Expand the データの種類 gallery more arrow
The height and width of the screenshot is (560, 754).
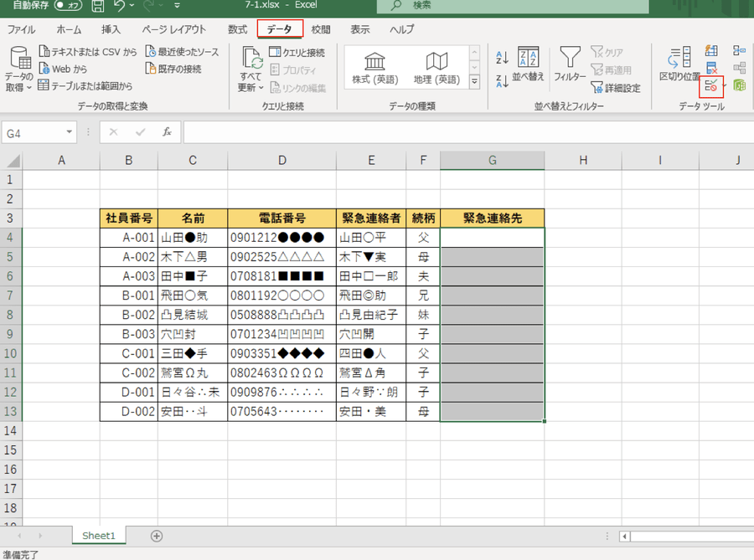(x=474, y=82)
